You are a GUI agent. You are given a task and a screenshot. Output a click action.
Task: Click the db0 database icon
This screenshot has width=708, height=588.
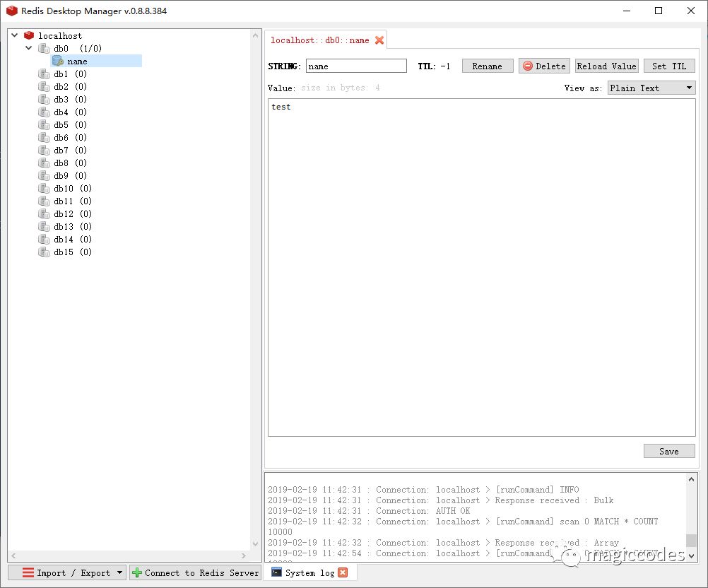pyautogui.click(x=44, y=48)
